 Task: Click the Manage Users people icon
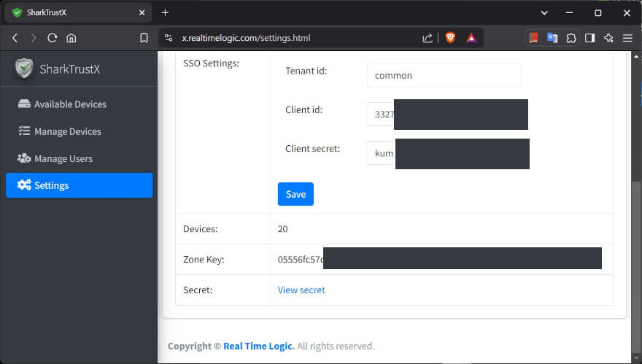(x=24, y=158)
